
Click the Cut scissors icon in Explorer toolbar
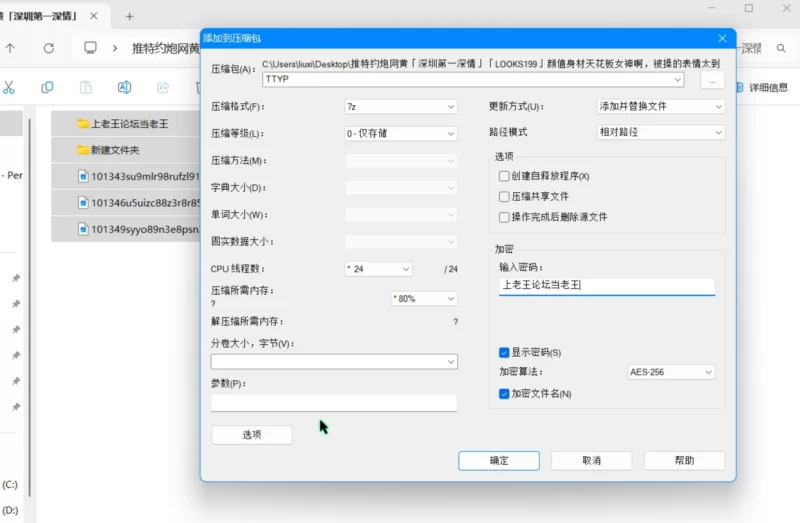9,88
